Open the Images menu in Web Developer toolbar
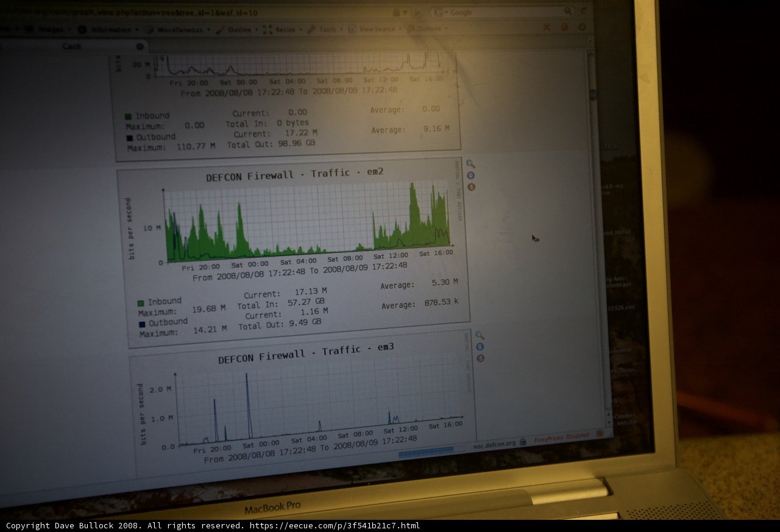This screenshot has height=532, width=780. (x=48, y=29)
